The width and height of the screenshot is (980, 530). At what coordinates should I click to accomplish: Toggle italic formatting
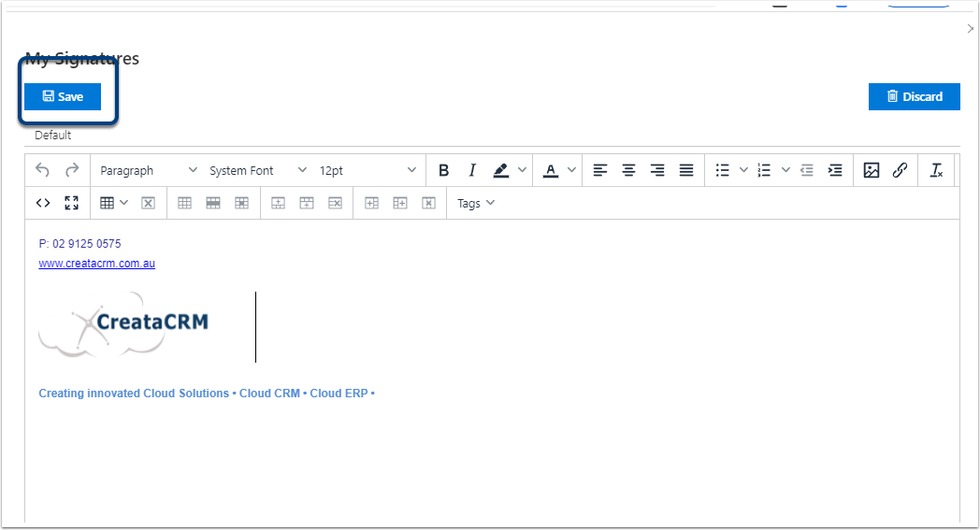(x=472, y=170)
